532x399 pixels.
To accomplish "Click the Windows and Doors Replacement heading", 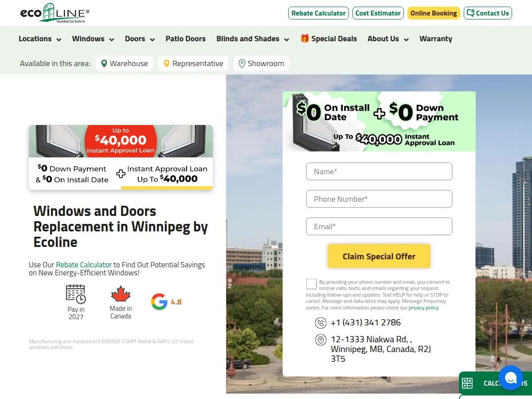I will coord(121,227).
